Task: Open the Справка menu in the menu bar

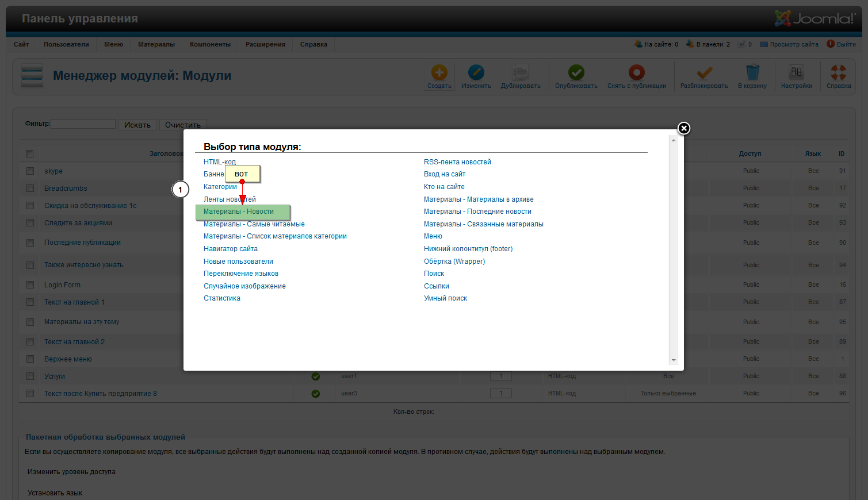Action: pos(313,44)
